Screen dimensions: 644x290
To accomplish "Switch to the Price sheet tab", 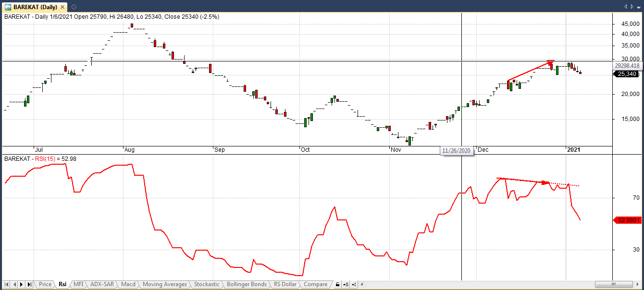I will click(45, 284).
